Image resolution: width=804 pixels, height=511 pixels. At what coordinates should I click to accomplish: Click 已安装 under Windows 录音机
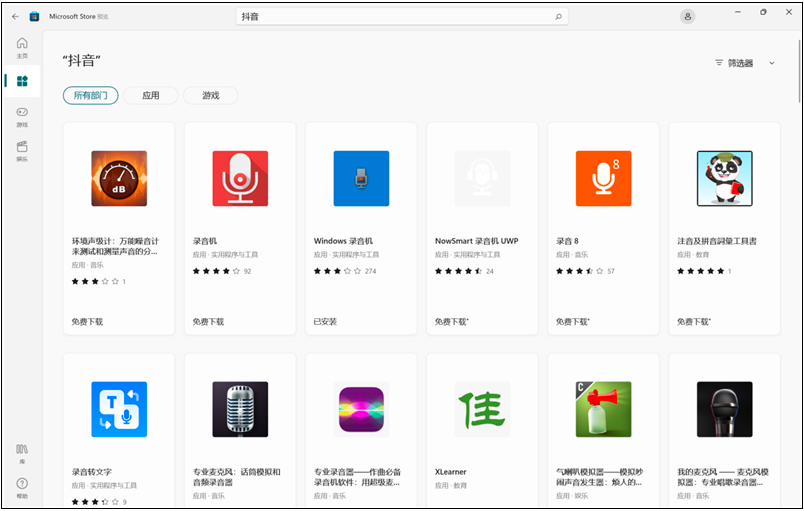click(x=327, y=322)
